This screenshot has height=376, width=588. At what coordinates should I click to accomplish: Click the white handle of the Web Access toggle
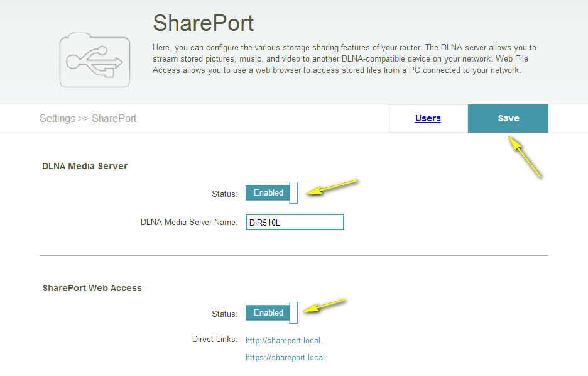293,312
